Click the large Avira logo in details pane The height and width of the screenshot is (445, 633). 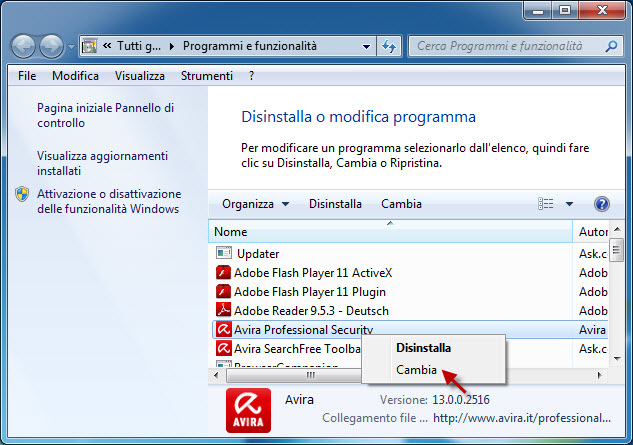[248, 410]
